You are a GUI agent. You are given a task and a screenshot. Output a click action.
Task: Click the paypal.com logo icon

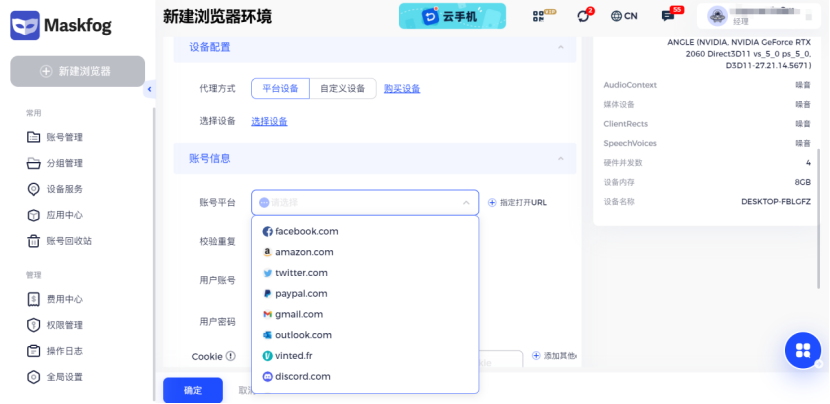click(x=267, y=294)
